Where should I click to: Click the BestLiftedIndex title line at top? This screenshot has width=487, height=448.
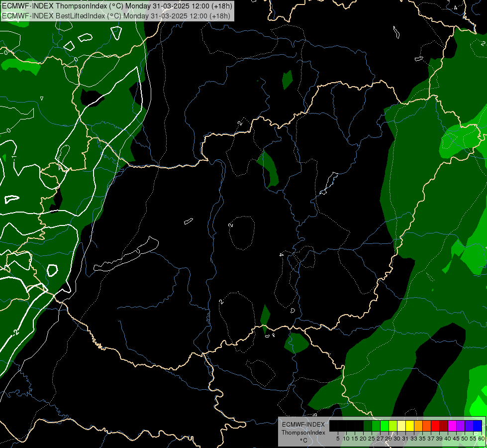[116, 15]
